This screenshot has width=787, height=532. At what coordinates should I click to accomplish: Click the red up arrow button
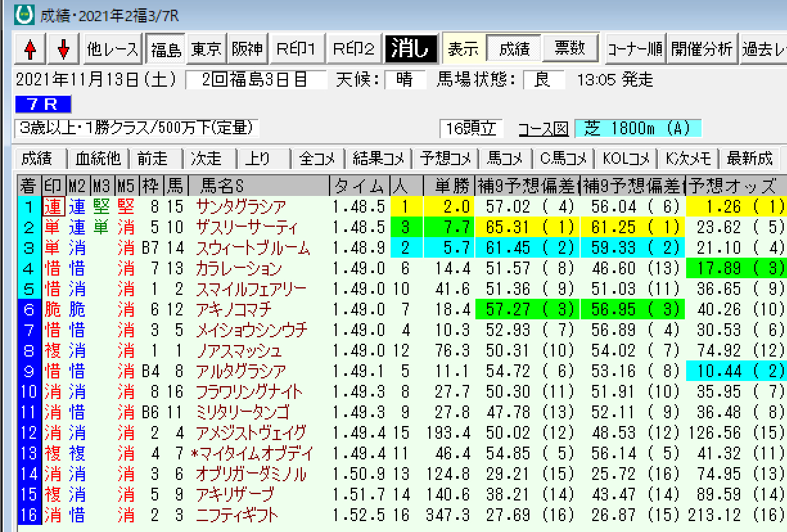(30, 48)
